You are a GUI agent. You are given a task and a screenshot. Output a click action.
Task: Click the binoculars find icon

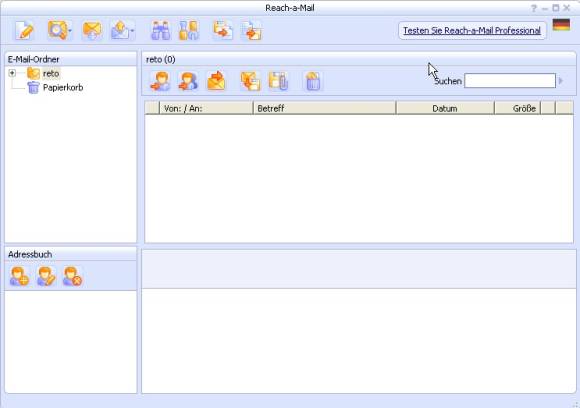coord(161,30)
